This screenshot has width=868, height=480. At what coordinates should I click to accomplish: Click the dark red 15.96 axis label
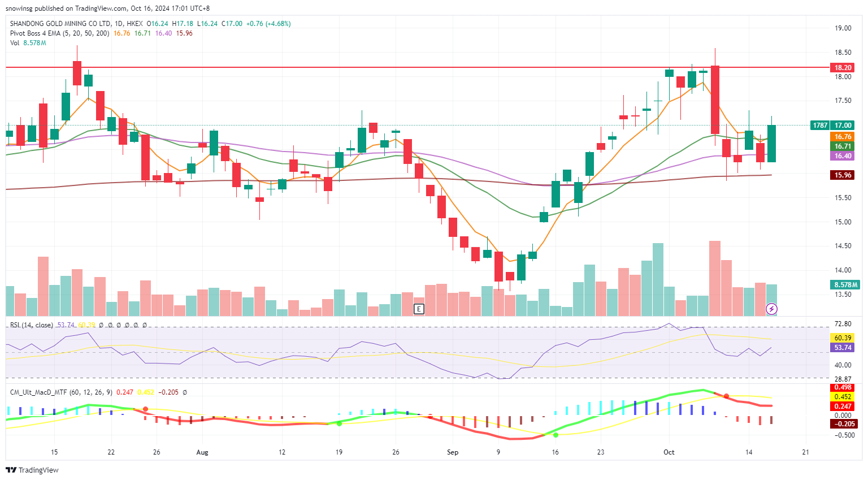pyautogui.click(x=843, y=175)
